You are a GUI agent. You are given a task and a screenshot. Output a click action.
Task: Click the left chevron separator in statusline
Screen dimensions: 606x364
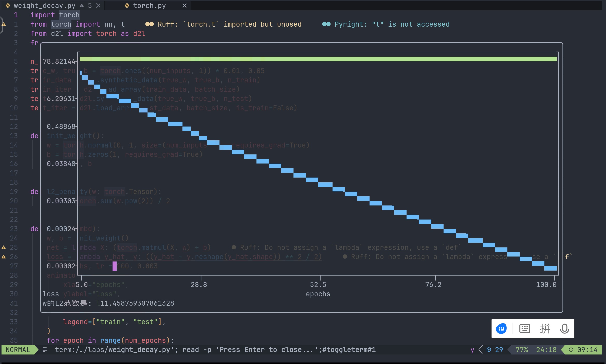(480, 350)
